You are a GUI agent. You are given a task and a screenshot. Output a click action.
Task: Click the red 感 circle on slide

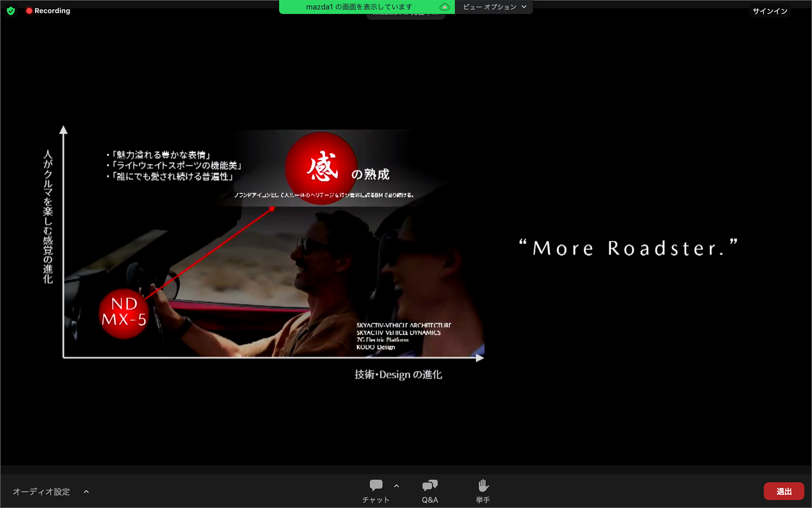pos(321,168)
